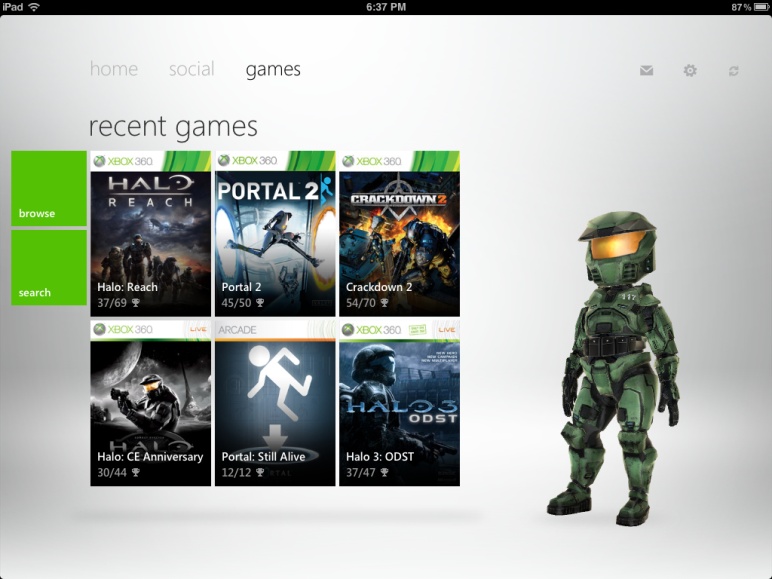Image resolution: width=772 pixels, height=579 pixels.
Task: Tap the 54/70 achievement count
Action: [360, 303]
